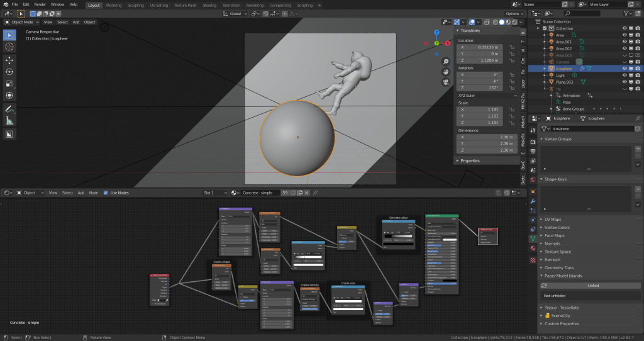Choose the Measure tool
This screenshot has width=644, height=341.
pyautogui.click(x=10, y=120)
